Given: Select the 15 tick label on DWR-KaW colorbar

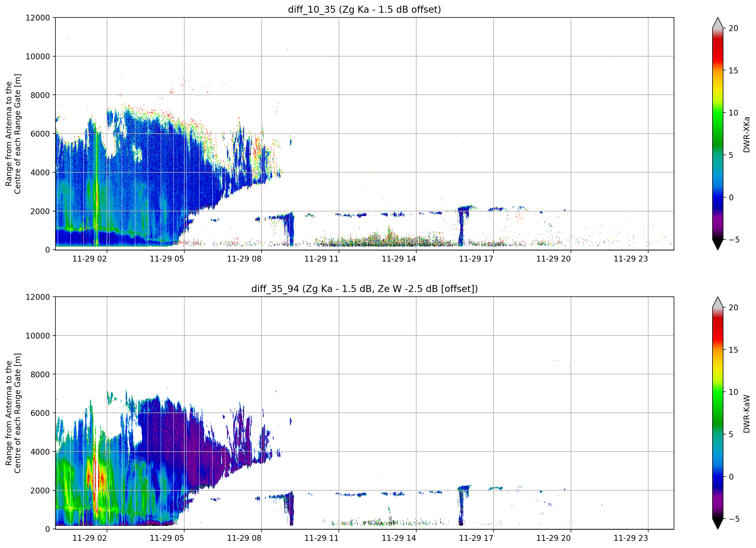Looking at the screenshot, I should click(733, 350).
